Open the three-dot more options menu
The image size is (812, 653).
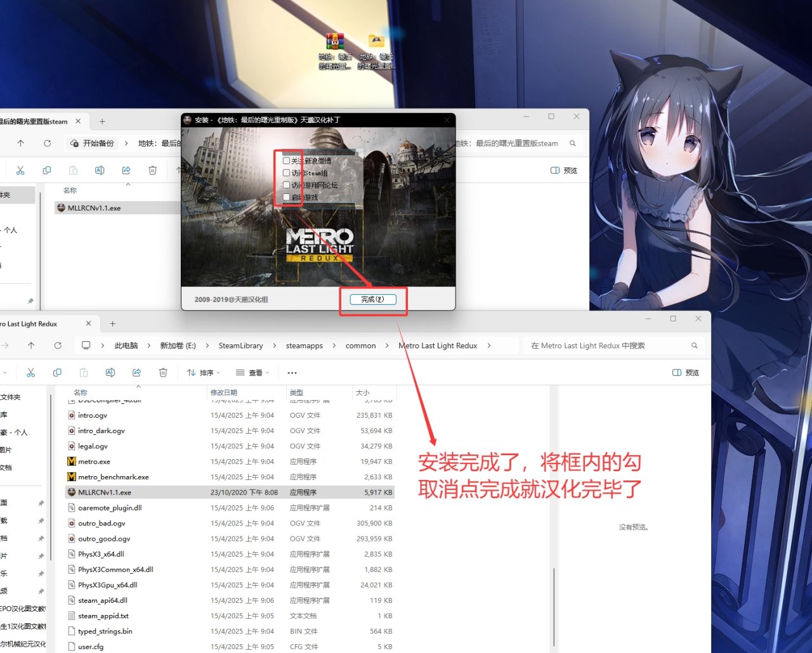292,373
